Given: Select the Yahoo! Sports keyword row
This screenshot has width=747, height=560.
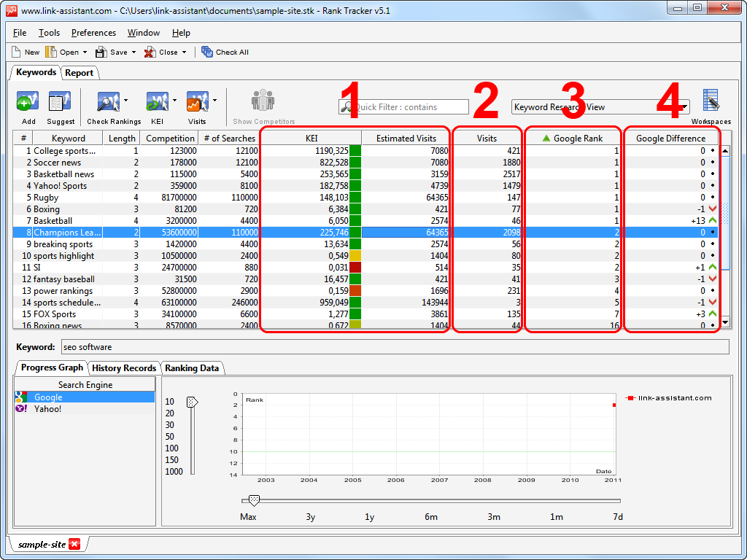Looking at the screenshot, I should pyautogui.click(x=366, y=186).
